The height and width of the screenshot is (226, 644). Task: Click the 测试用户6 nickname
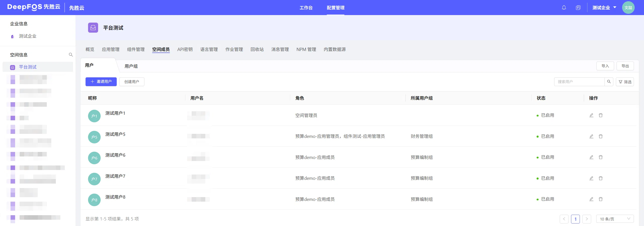(x=115, y=155)
